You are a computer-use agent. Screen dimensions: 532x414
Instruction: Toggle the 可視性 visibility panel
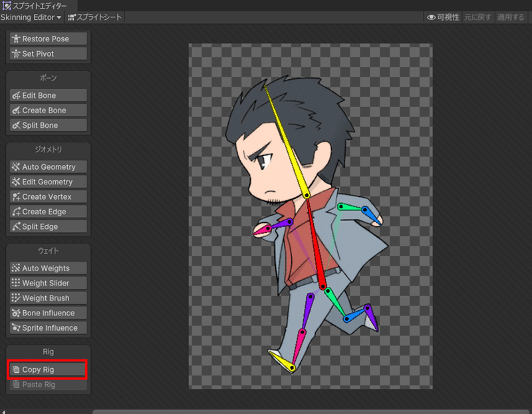pyautogui.click(x=443, y=17)
